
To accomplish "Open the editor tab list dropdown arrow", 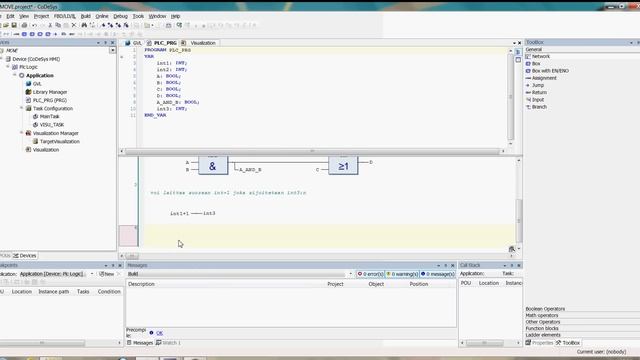I will pos(514,43).
